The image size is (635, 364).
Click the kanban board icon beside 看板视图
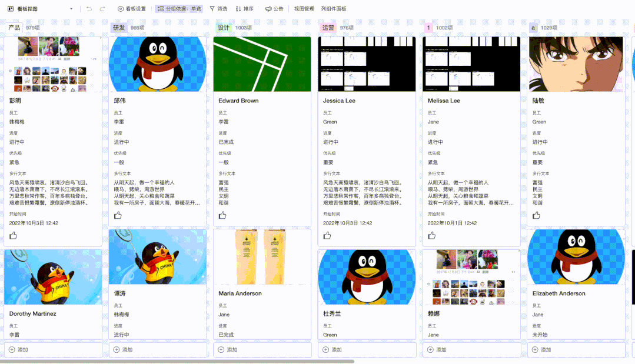9,8
